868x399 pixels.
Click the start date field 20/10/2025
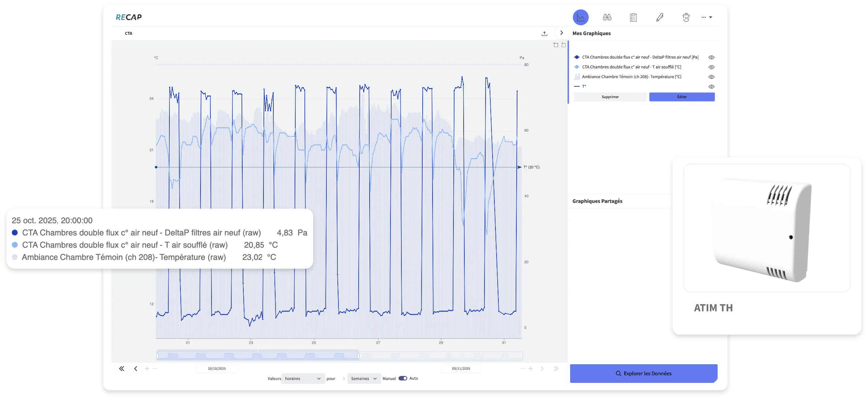(x=217, y=369)
